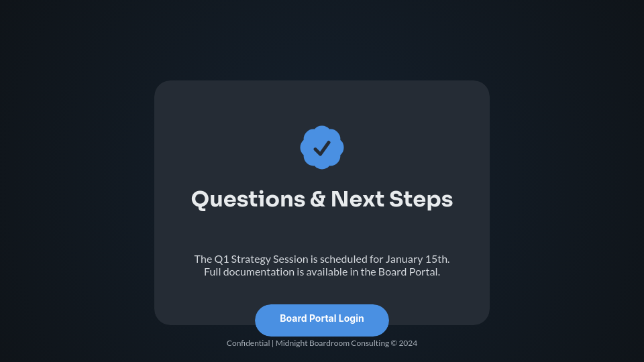Click the word "Steps" in the title
Image resolution: width=644 pixels, height=362 pixels.
[421, 200]
